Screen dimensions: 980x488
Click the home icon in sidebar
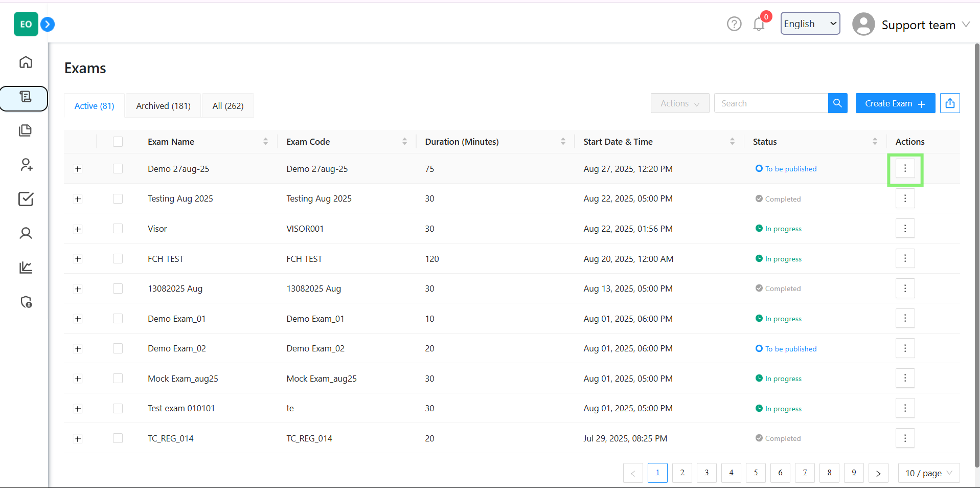point(26,62)
